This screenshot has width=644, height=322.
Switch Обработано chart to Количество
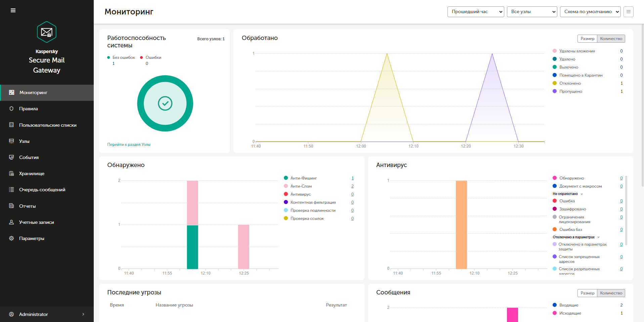611,39
